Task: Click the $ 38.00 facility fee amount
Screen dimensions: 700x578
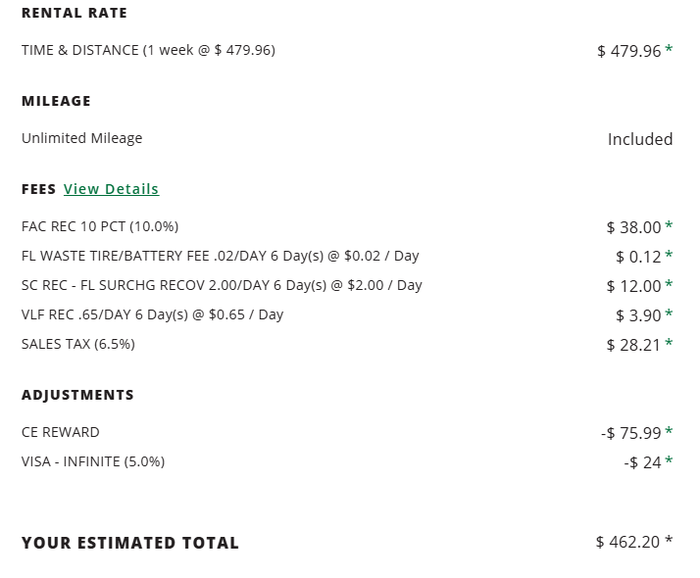Action: (633, 227)
